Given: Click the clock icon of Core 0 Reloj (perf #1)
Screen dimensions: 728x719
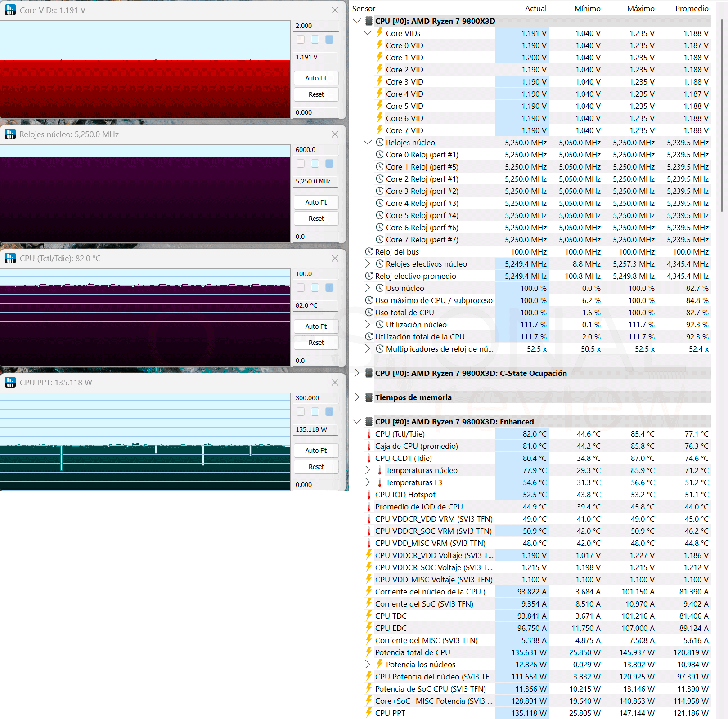Looking at the screenshot, I should tap(380, 154).
